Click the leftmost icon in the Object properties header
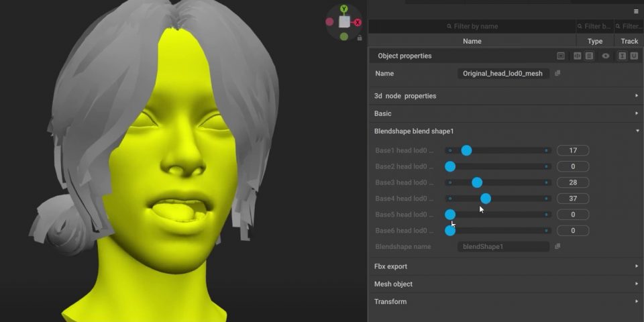Image resolution: width=644 pixels, height=322 pixels. [x=561, y=56]
